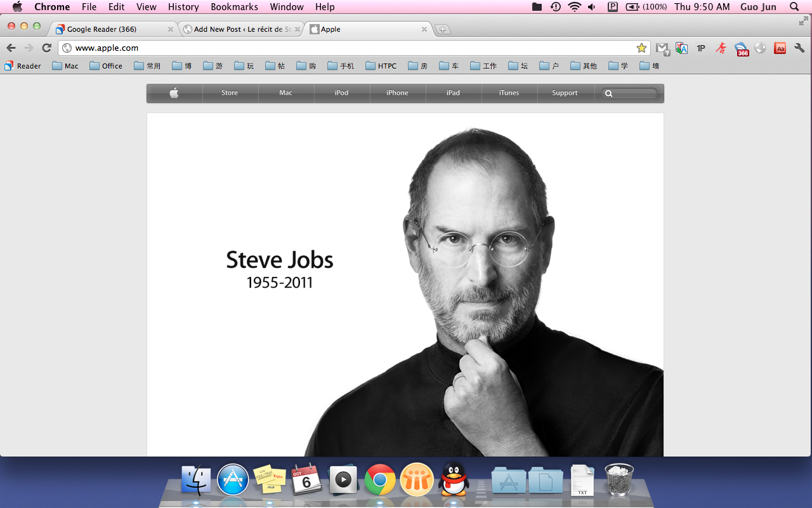The width and height of the screenshot is (812, 508).
Task: Open the Wi-Fi status menu
Action: click(x=575, y=7)
